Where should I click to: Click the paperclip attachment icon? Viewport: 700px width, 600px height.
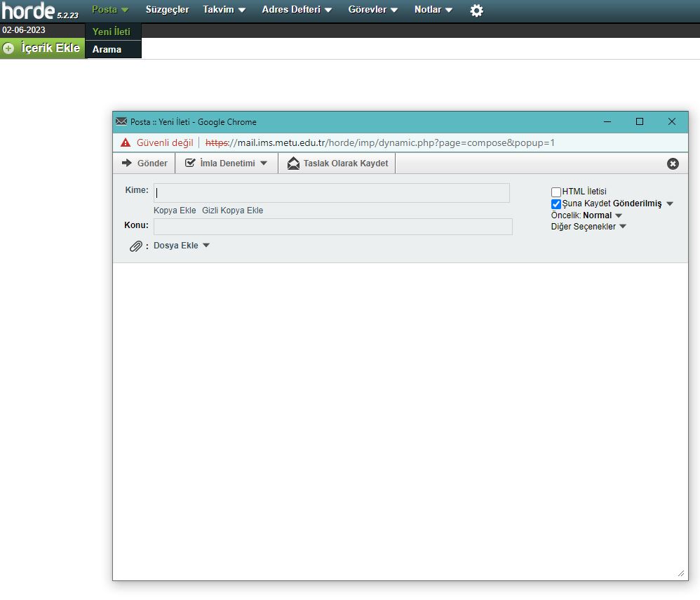coord(136,246)
